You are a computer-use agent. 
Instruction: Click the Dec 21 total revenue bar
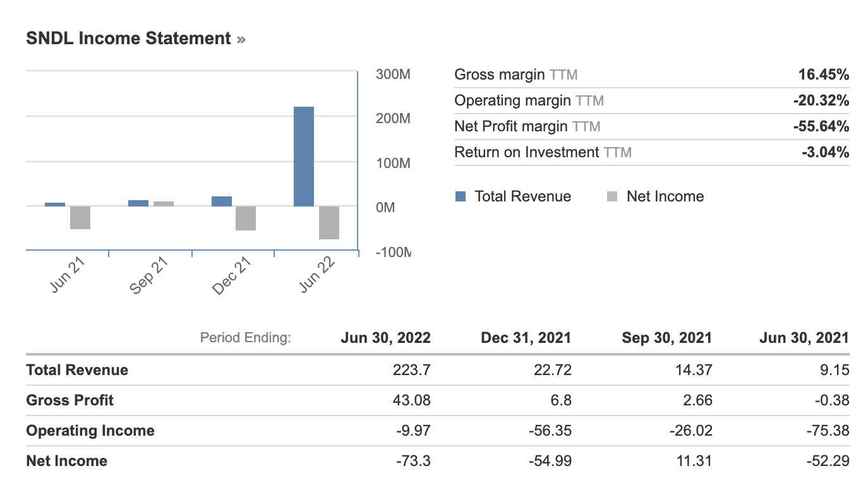pyautogui.click(x=222, y=201)
